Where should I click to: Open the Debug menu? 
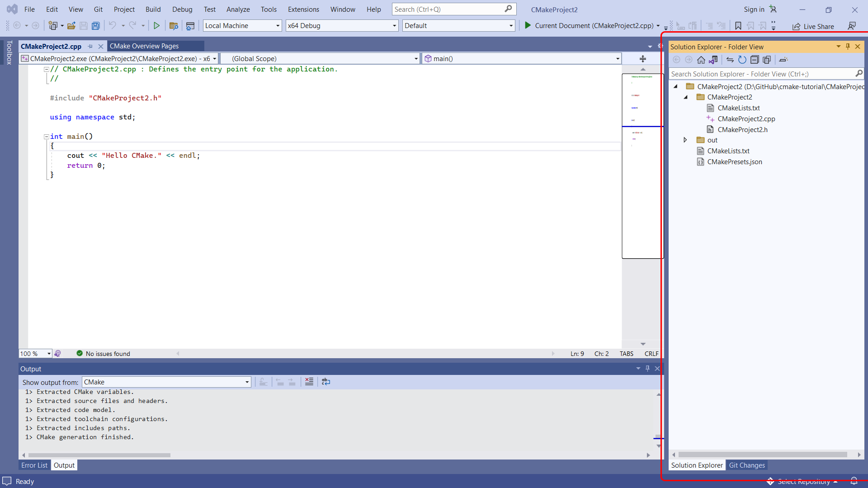(x=182, y=9)
